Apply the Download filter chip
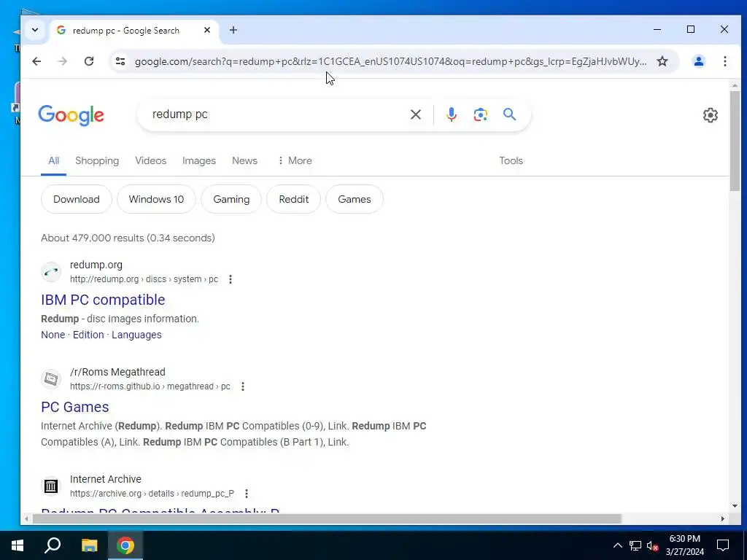747x560 pixels. pyautogui.click(x=76, y=200)
